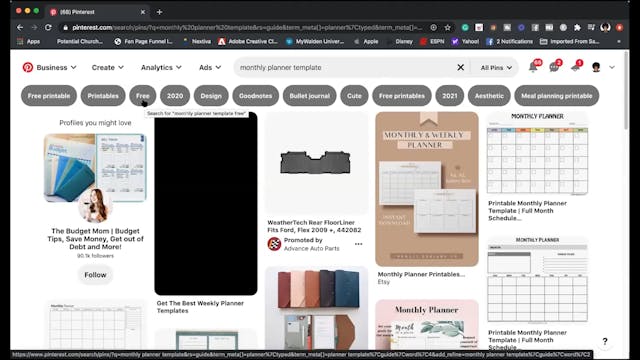This screenshot has height=360, width=640.
Task: Open the Yahoo bookmark
Action: pos(465,41)
